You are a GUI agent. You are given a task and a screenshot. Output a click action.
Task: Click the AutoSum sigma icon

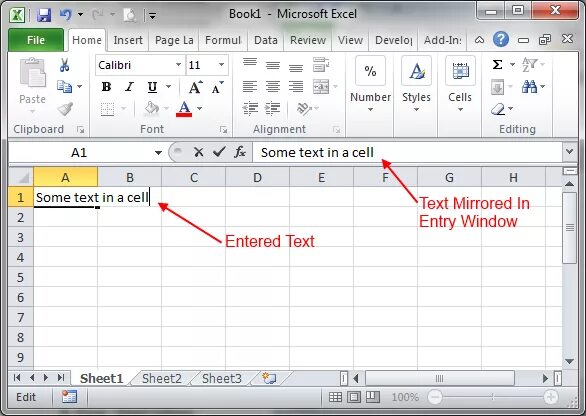tap(497, 65)
